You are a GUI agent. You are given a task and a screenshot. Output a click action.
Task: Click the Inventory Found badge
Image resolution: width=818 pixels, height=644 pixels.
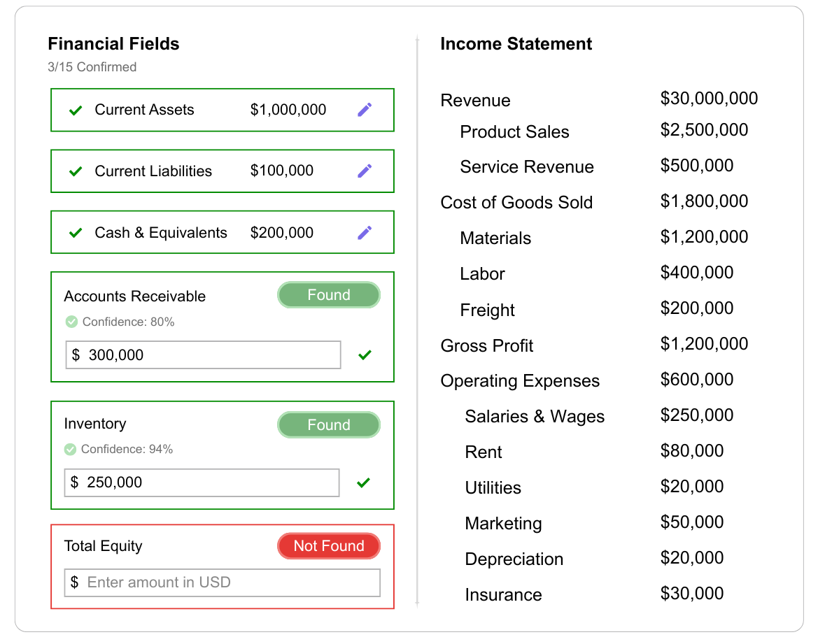click(x=328, y=425)
